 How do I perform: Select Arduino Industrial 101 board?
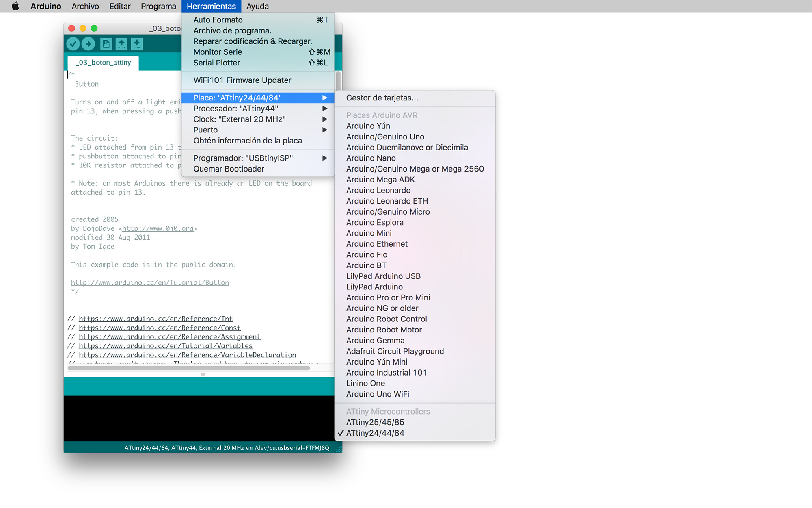coord(415,373)
